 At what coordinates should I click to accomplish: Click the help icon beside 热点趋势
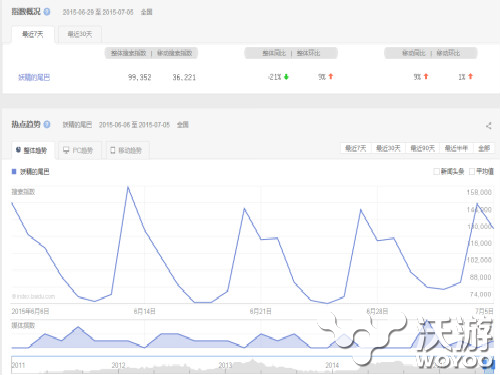[x=47, y=124]
